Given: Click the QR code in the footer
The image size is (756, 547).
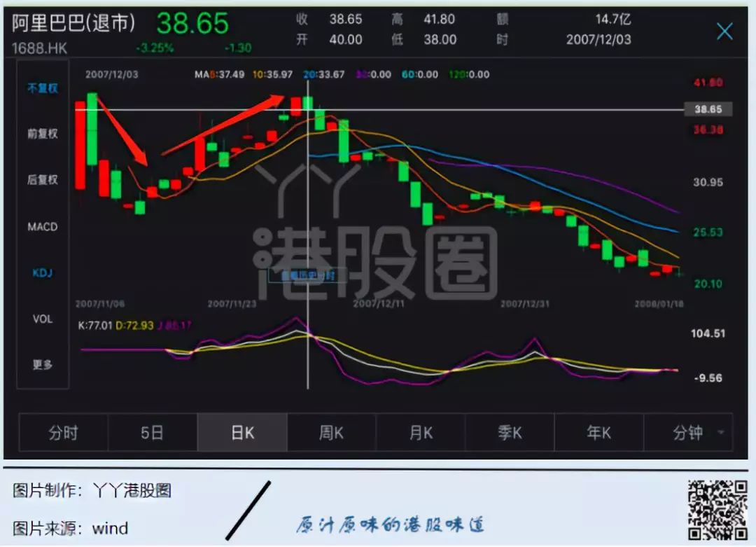Looking at the screenshot, I should [x=717, y=510].
